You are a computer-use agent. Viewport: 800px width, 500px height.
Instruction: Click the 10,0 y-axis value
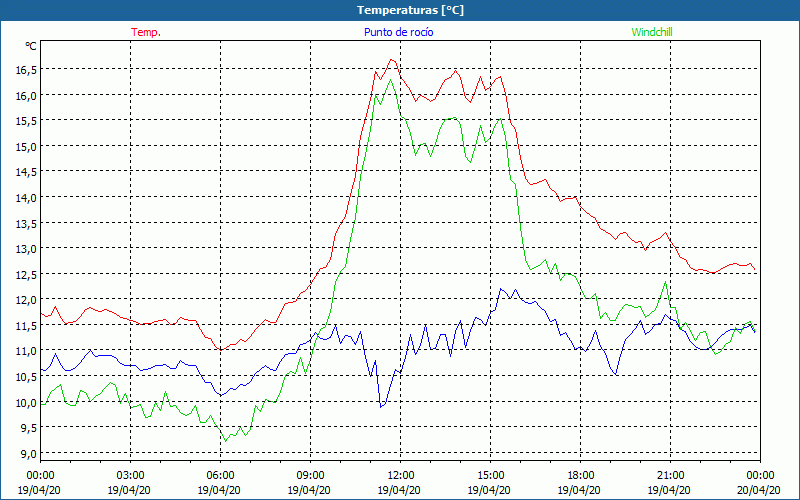[27, 403]
